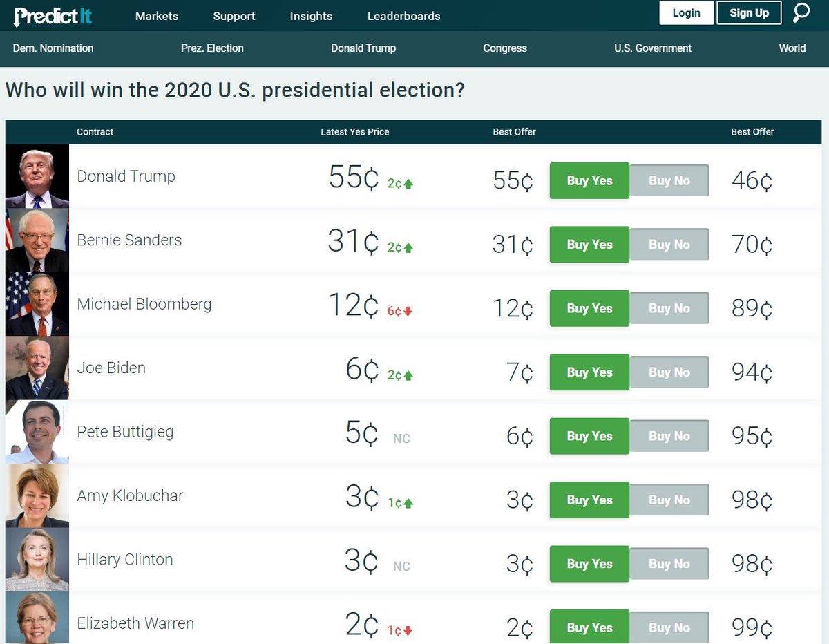The height and width of the screenshot is (644, 829).
Task: Open the Pete Buttigieg contract name
Action: [x=125, y=432]
